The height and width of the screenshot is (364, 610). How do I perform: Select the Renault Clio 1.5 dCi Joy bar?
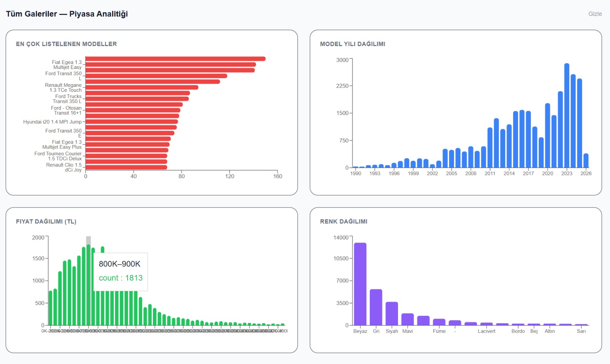[126, 167]
